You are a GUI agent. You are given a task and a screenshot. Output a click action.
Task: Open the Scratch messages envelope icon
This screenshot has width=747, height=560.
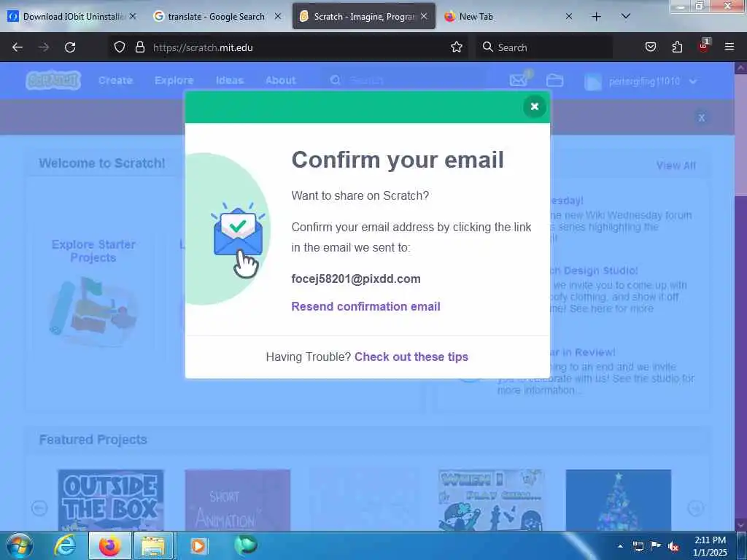click(519, 80)
